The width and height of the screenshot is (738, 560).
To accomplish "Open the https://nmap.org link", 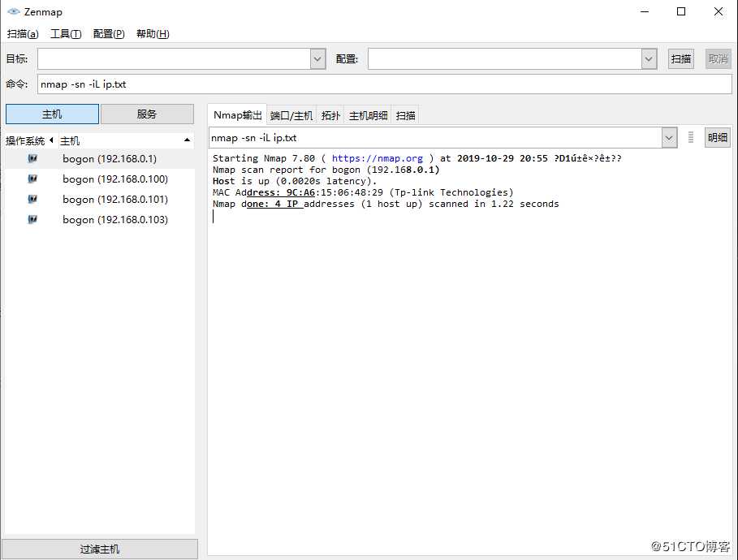I will click(378, 158).
